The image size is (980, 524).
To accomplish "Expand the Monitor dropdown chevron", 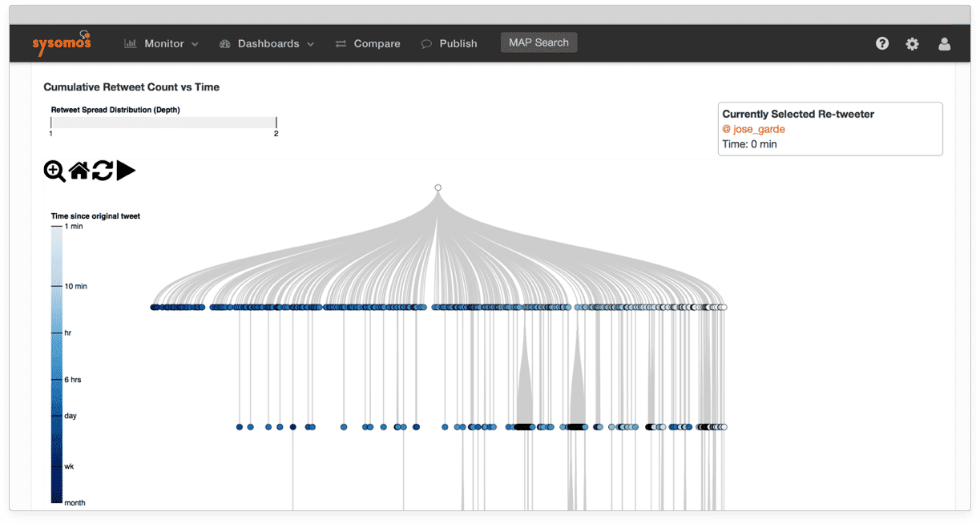I will click(x=195, y=44).
